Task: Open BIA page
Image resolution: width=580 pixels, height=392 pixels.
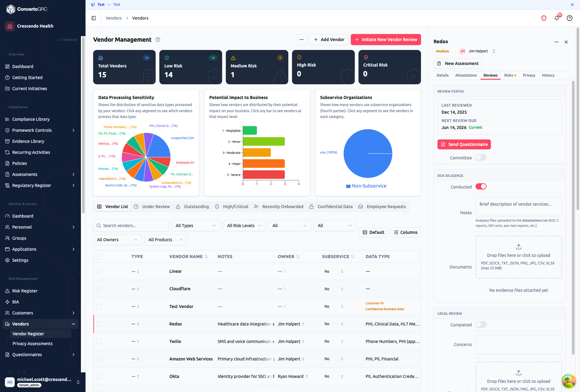Action: tap(16, 302)
